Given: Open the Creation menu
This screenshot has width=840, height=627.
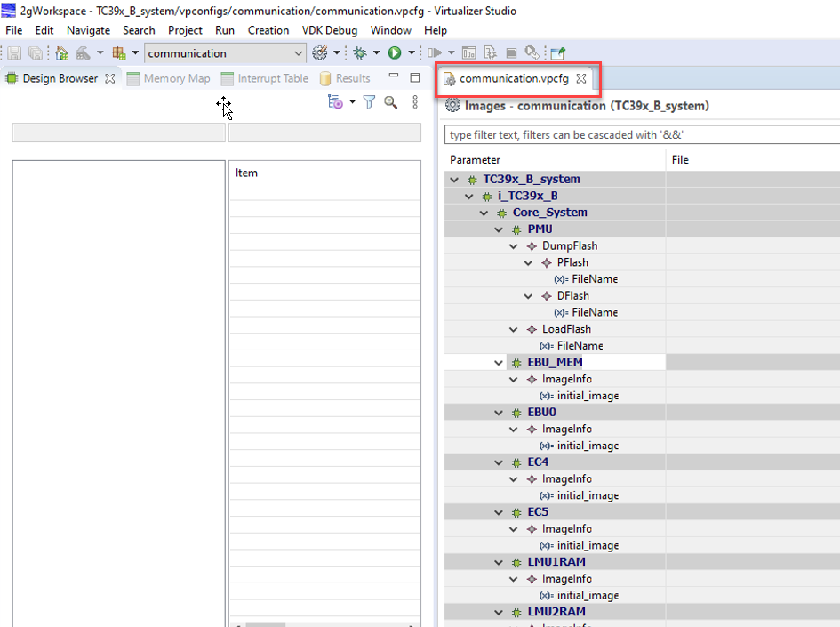Looking at the screenshot, I should coord(268,30).
